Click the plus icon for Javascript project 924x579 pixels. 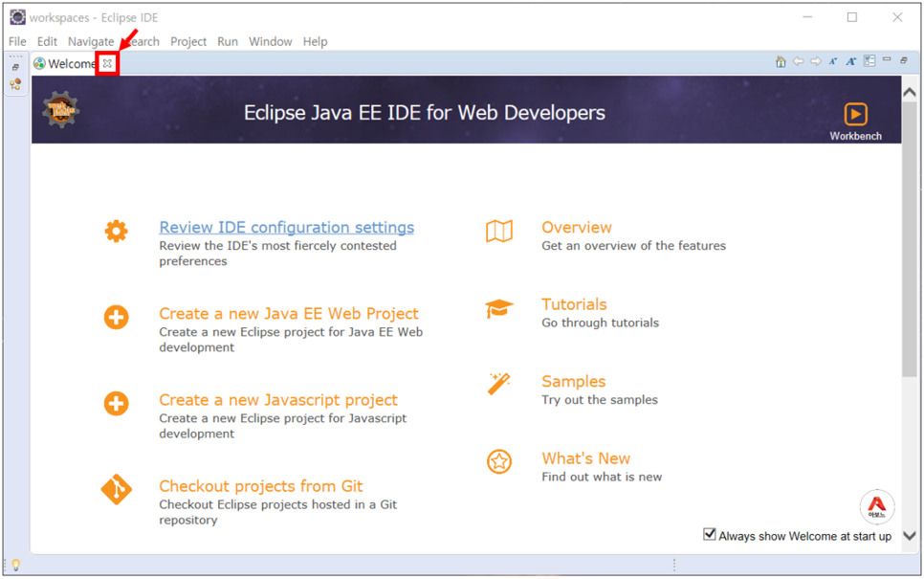[x=116, y=404]
